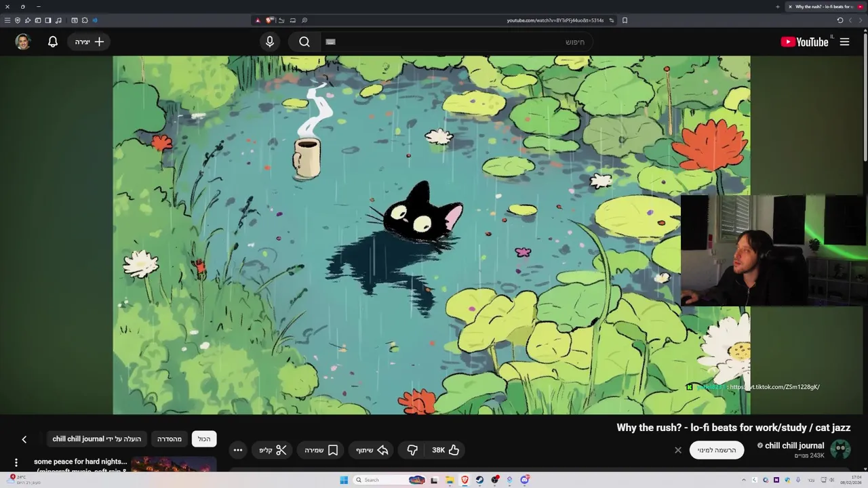
Task: Add a new browser tab
Action: pyautogui.click(x=777, y=7)
